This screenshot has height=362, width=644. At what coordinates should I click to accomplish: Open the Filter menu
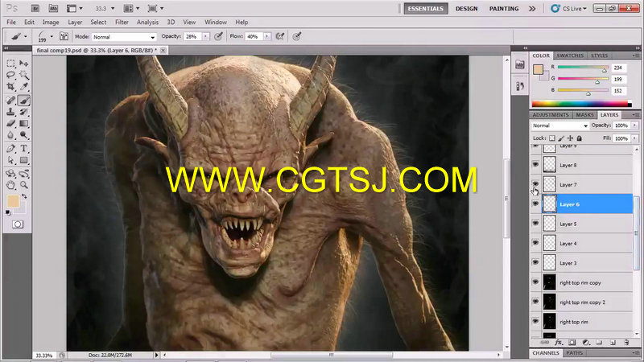point(122,23)
